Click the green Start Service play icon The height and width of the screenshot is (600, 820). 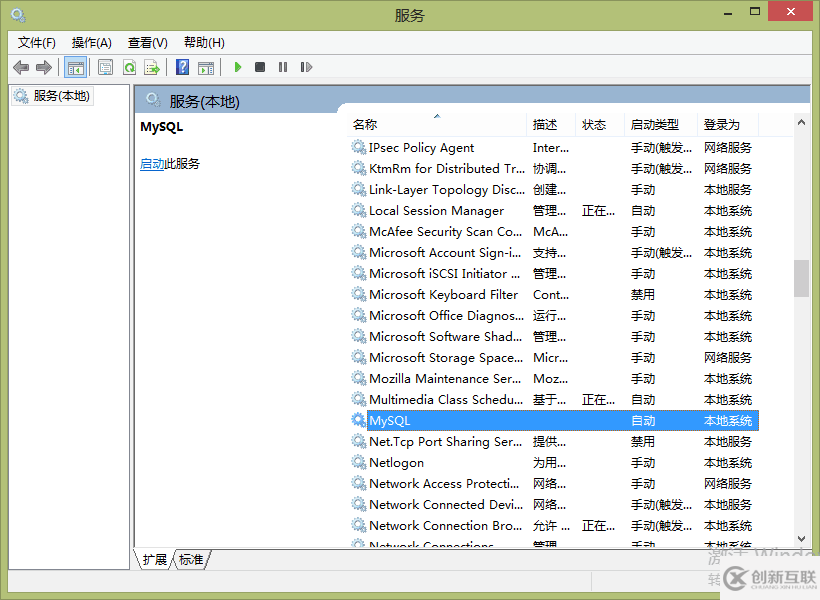[x=238, y=67]
